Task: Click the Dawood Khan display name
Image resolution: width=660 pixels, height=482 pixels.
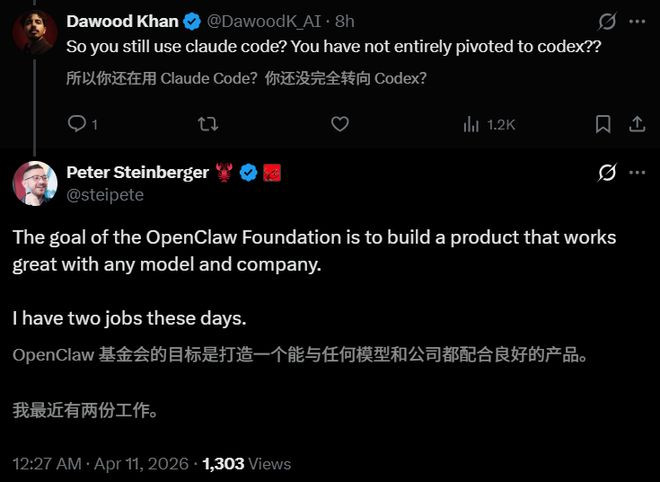Action: (122, 21)
